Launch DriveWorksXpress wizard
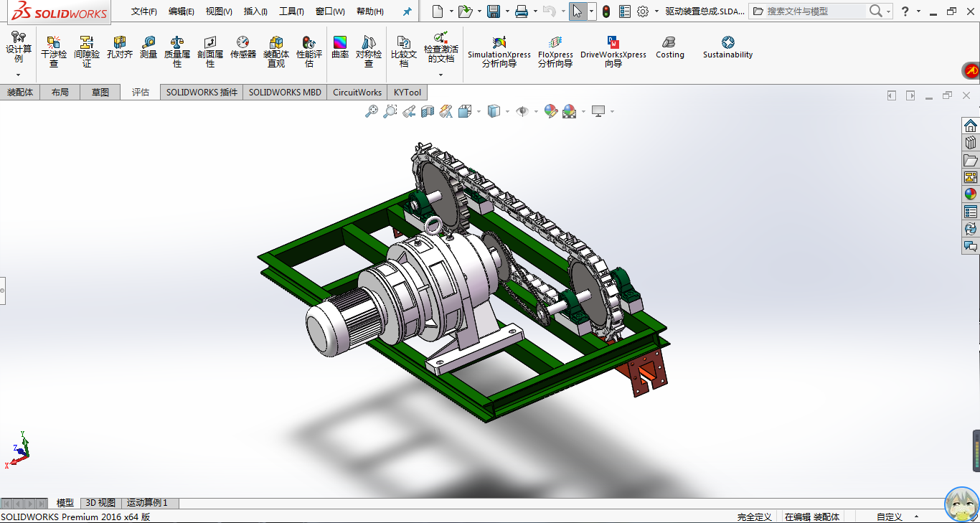Image resolution: width=980 pixels, height=523 pixels. [x=613, y=52]
